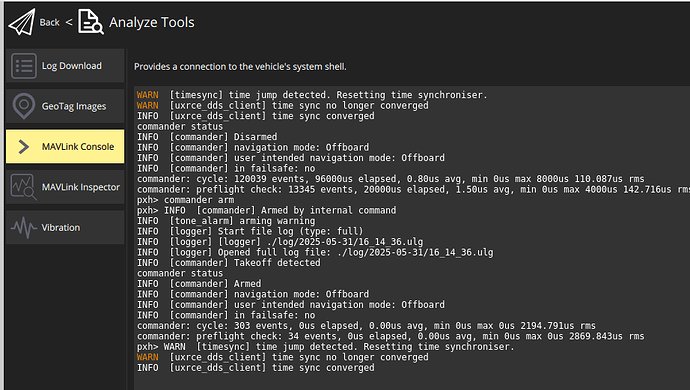Click the Log Download list icon
Image resolution: width=690 pixels, height=390 pixels.
(x=24, y=66)
